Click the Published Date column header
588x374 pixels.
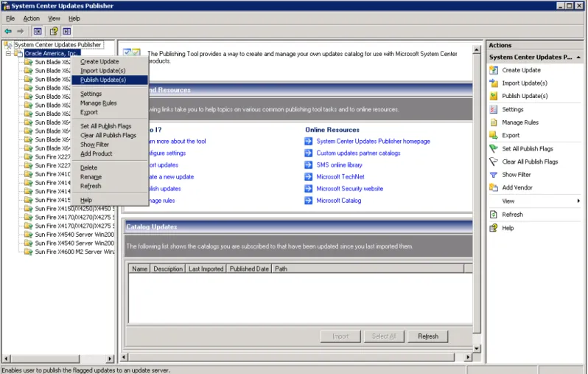pos(249,269)
